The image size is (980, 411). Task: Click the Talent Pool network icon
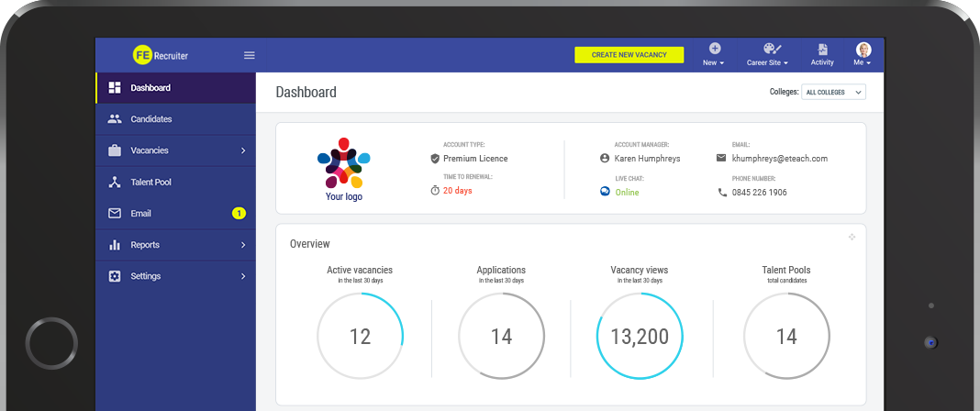coord(115,182)
